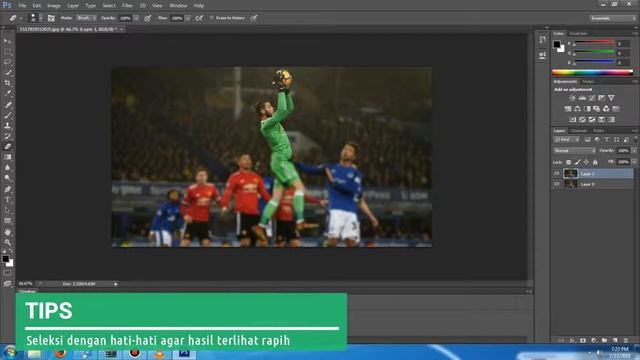Select the Path Selection tool
The image size is (640, 360).
pos(7,211)
